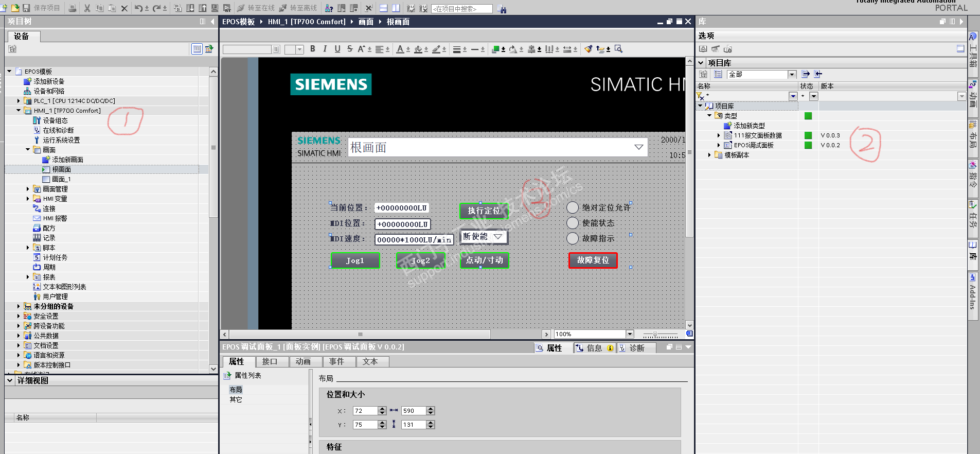Image resolution: width=980 pixels, height=454 pixels.
Task: Expand the HMI 变量 node
Action: (28, 199)
